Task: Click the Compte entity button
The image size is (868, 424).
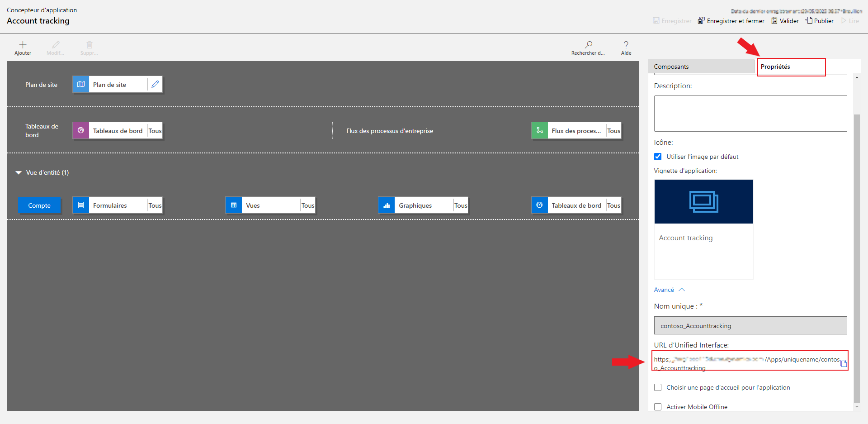Action: pos(39,205)
